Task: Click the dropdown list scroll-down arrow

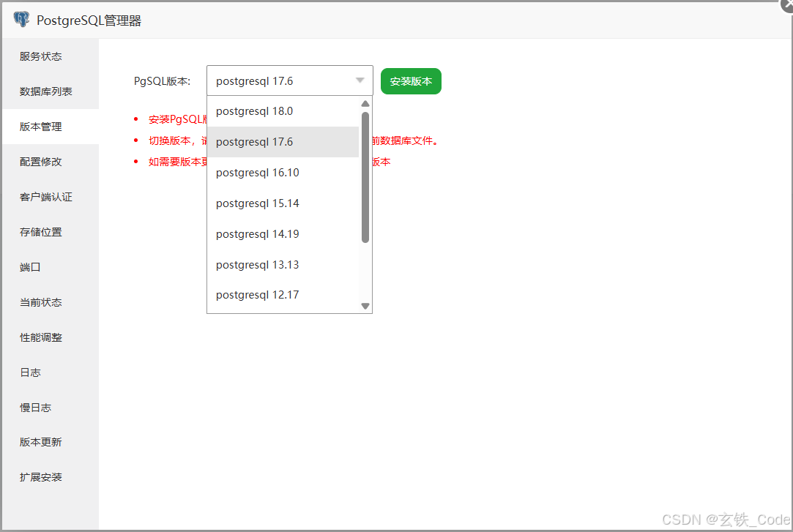Action: click(x=365, y=306)
